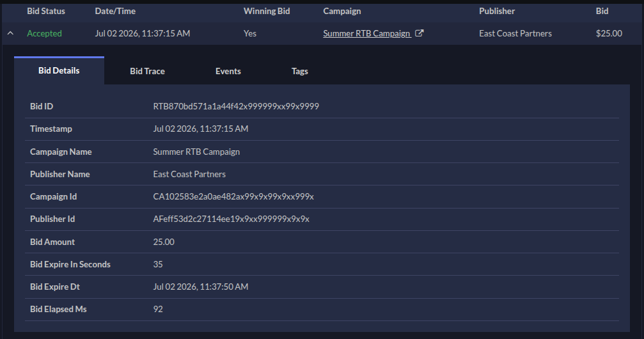Click the Campaign column header
This screenshot has height=339, width=644.
(342, 11)
